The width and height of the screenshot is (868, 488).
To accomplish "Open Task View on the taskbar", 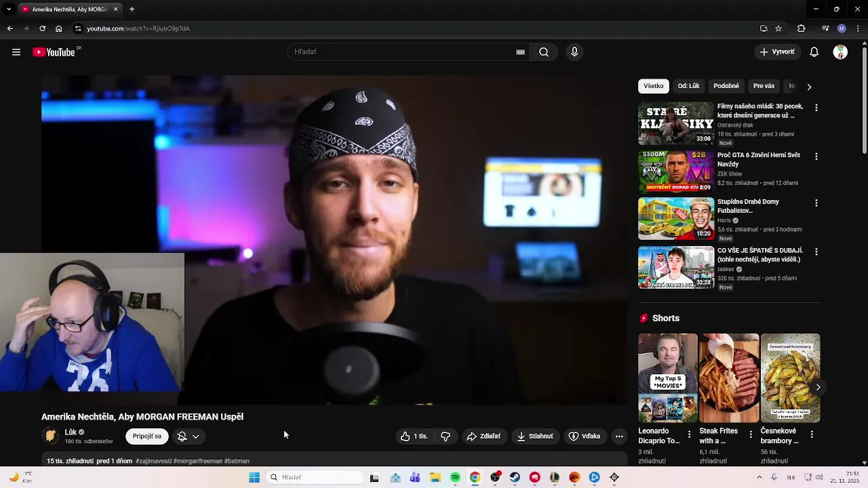I will [374, 477].
